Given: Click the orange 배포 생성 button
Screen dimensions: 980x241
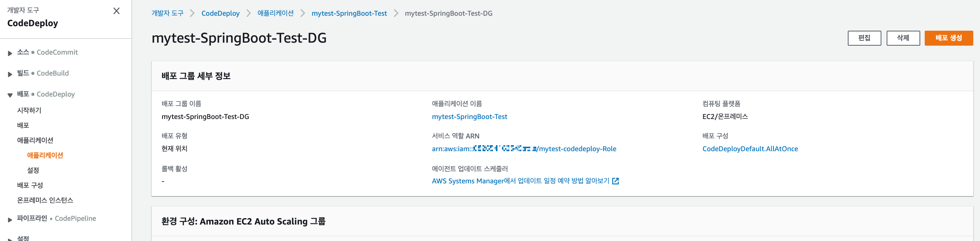Looking at the screenshot, I should click(x=948, y=38).
